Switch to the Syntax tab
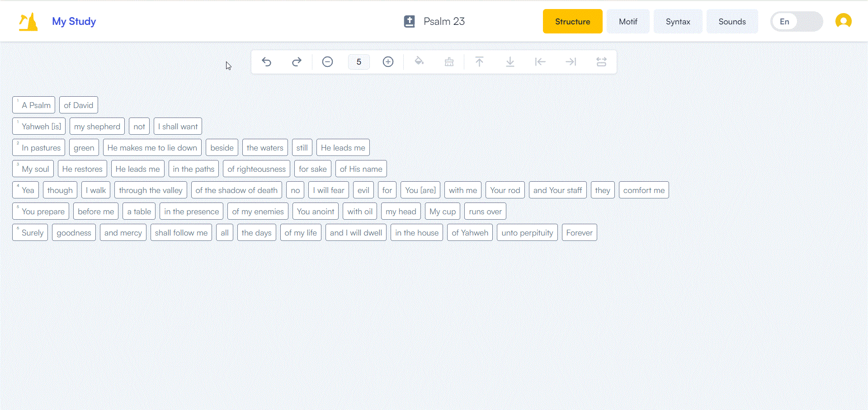 pos(678,22)
